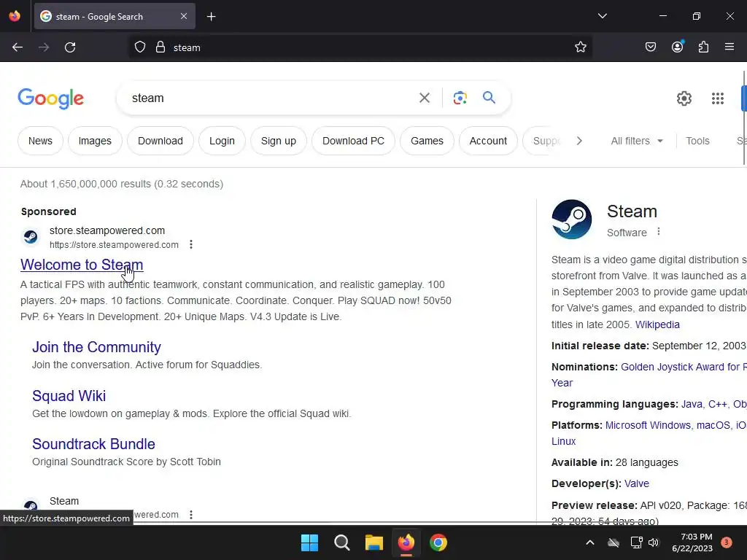747x560 pixels.
Task: Search by image with camera lens icon
Action: click(x=460, y=98)
